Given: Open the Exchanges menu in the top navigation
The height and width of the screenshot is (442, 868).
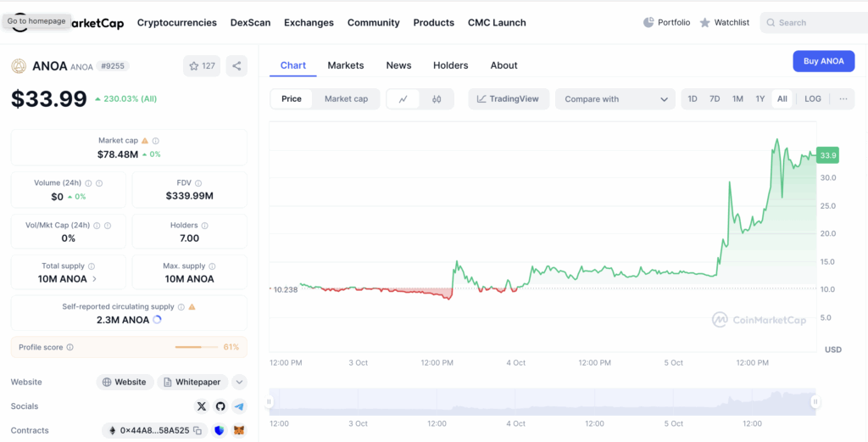Looking at the screenshot, I should [x=309, y=23].
